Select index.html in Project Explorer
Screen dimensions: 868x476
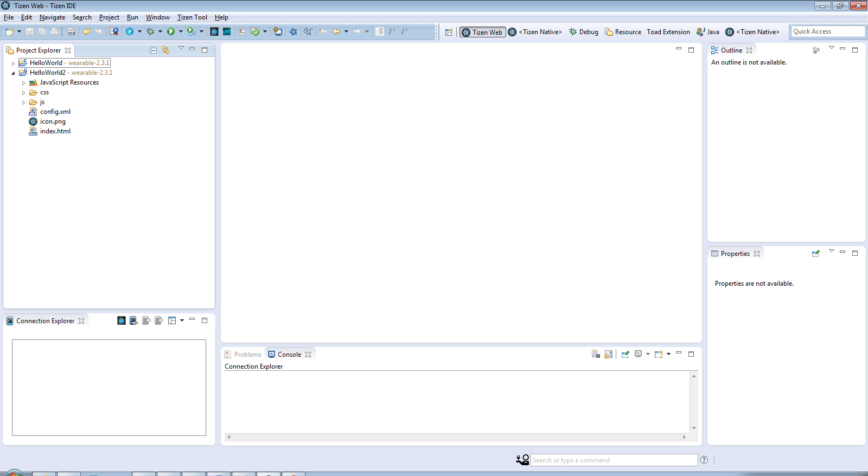click(50, 131)
